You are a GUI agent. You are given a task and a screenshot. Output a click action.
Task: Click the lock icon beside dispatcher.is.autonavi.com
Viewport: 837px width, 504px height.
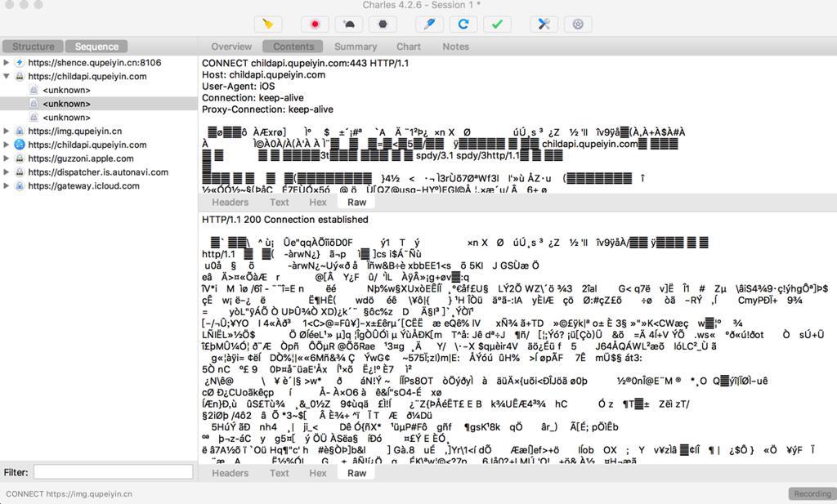[20, 172]
